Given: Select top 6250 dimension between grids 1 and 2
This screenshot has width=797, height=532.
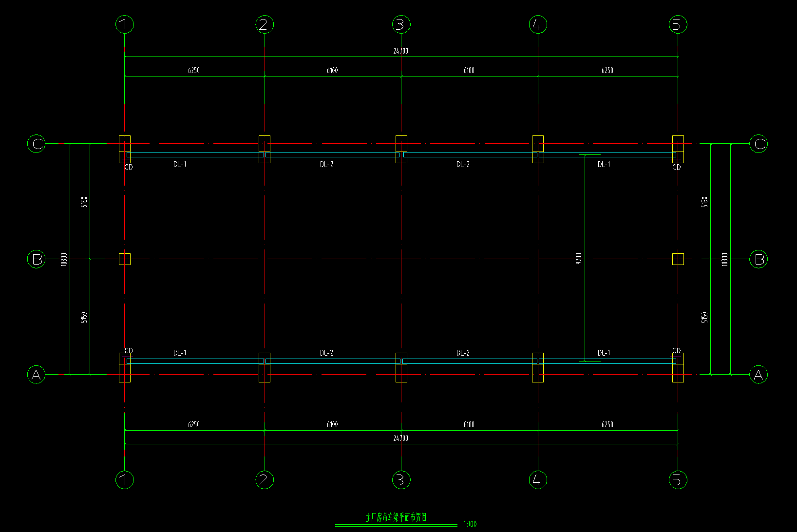Looking at the screenshot, I should pos(194,71).
